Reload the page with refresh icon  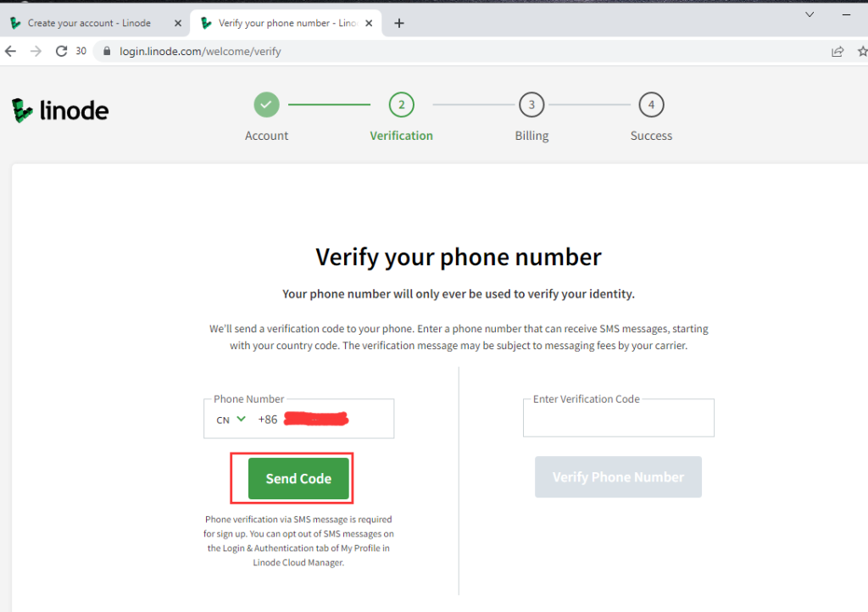[61, 52]
